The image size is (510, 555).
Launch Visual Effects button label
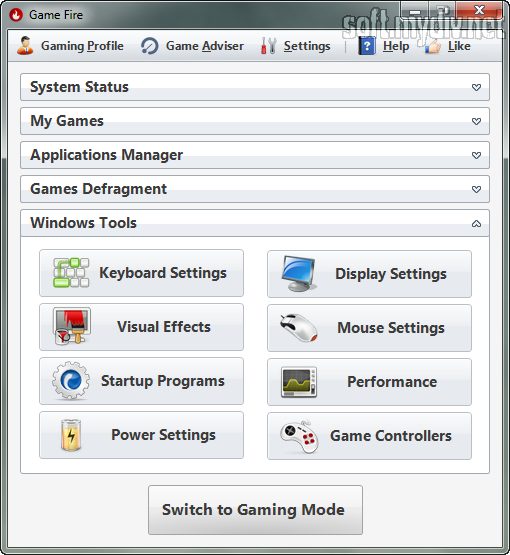pos(164,327)
